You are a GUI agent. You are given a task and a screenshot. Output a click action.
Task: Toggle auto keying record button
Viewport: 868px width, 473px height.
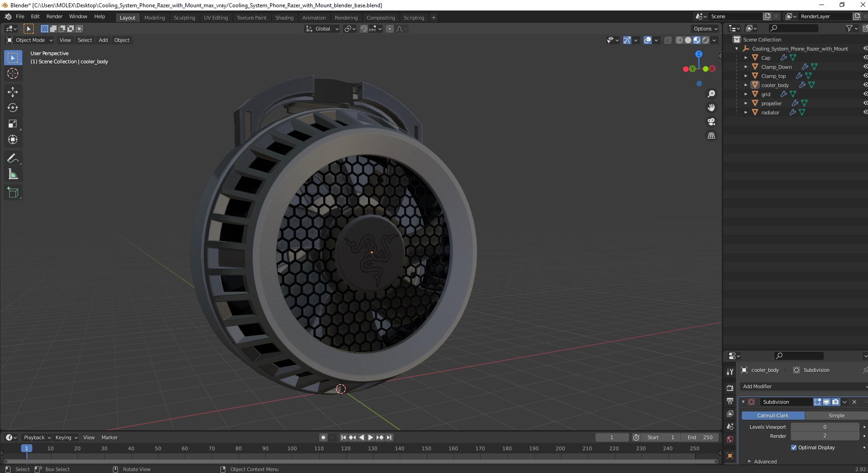[x=323, y=437]
